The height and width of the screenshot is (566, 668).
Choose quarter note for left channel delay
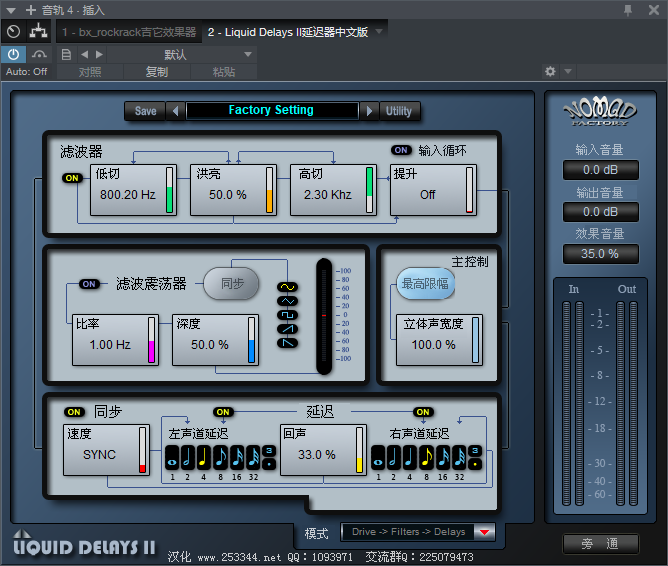click(x=204, y=457)
